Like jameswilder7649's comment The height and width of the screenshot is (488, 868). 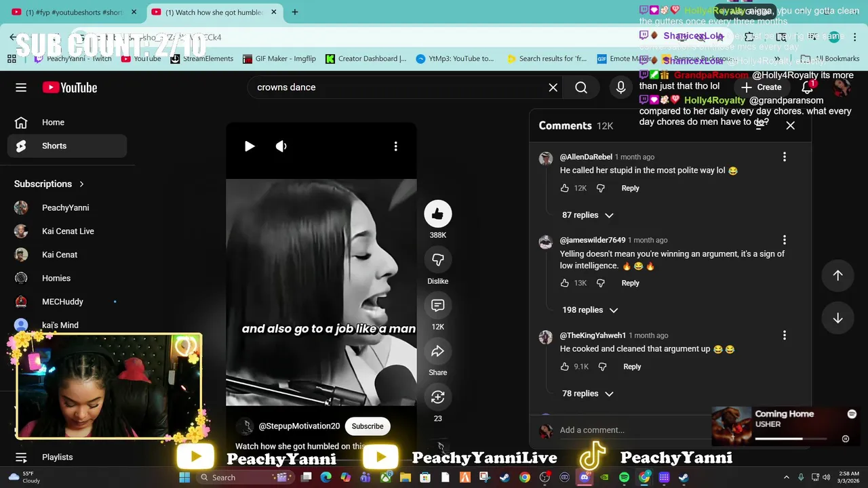565,283
